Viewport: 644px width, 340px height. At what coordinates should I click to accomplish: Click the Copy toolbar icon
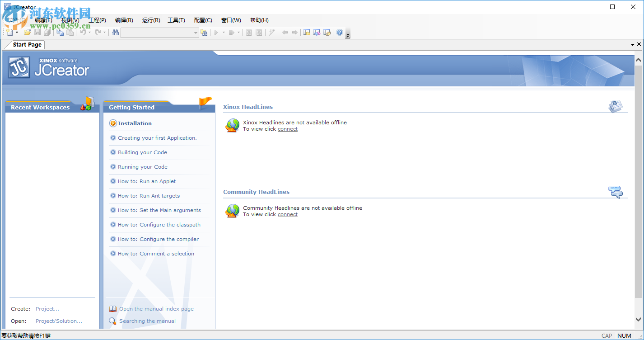61,32
